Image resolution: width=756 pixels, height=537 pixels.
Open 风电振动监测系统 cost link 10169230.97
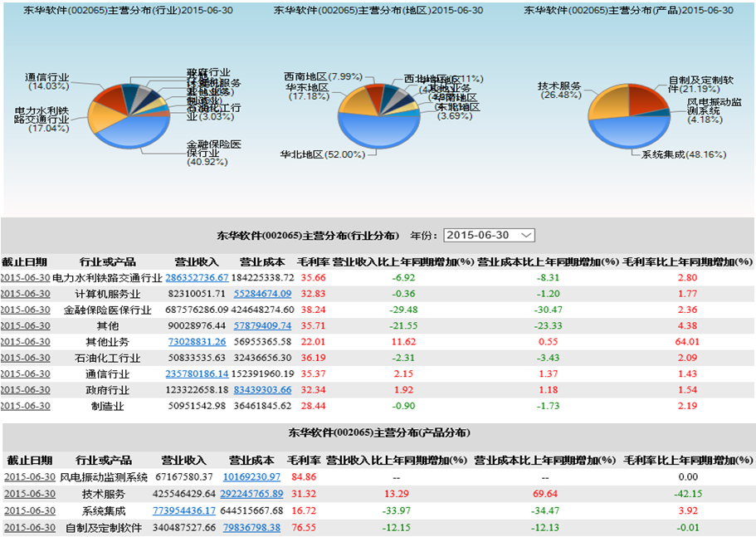251,477
